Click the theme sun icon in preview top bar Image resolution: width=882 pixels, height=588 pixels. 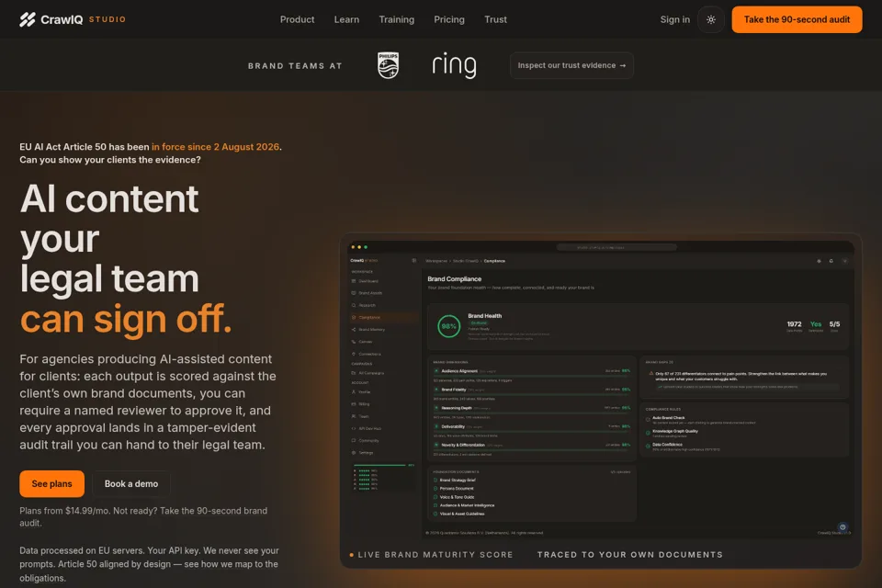pyautogui.click(x=819, y=261)
